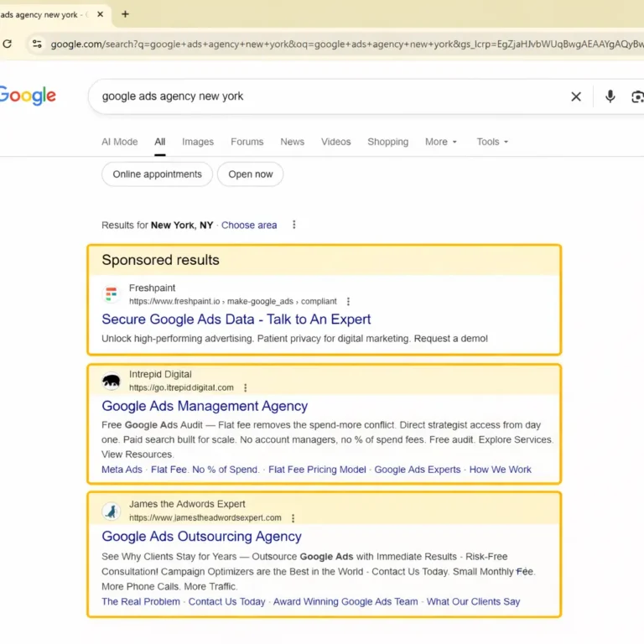
Task: Click James the Adwords Expert favicon
Action: click(x=112, y=511)
